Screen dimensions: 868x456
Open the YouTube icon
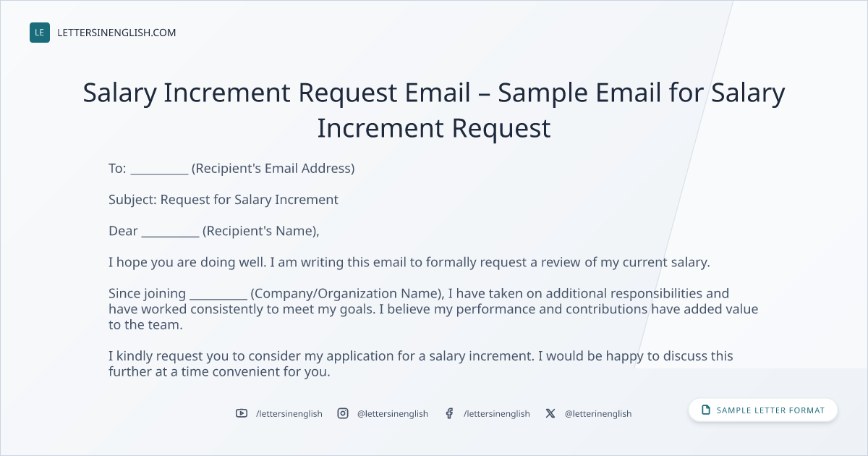242,413
